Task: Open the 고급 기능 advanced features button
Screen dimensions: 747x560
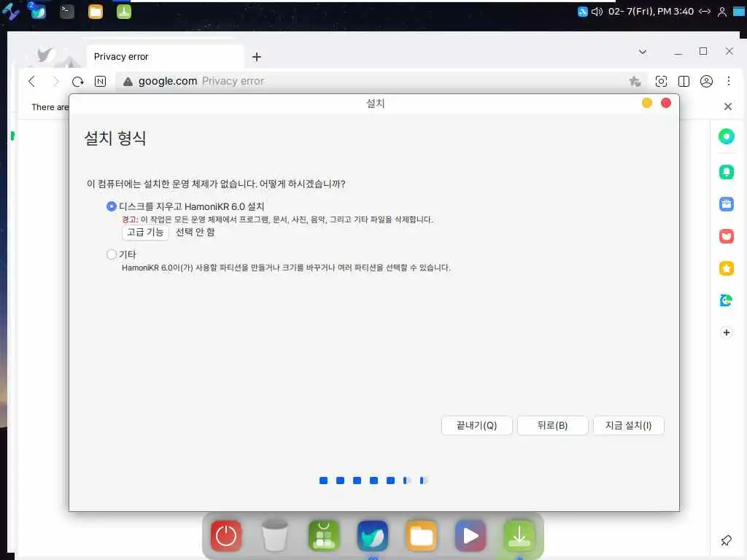Action: (x=145, y=233)
